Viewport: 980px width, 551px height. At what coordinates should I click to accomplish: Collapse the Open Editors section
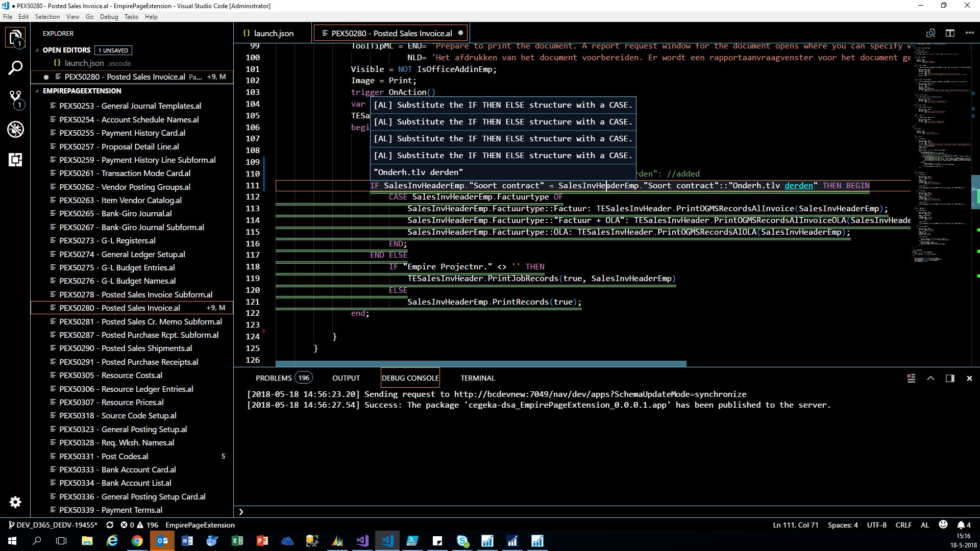(x=37, y=50)
